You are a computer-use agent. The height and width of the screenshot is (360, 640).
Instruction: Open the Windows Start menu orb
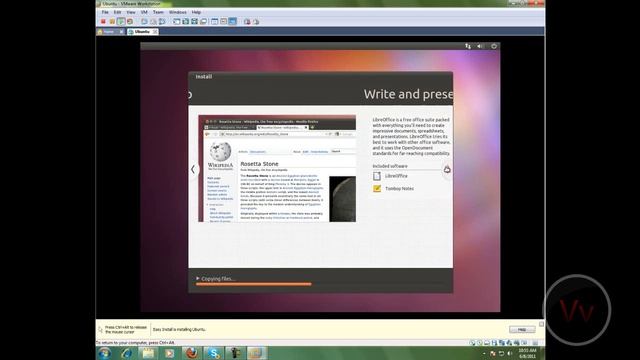pyautogui.click(x=104, y=353)
